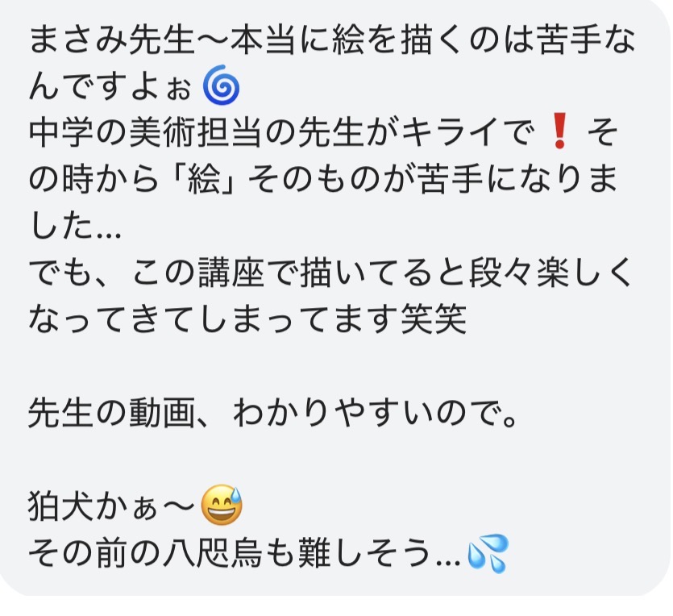This screenshot has width=673, height=616.
Task: Click the blue sweat droplets emoji
Action: [x=488, y=553]
